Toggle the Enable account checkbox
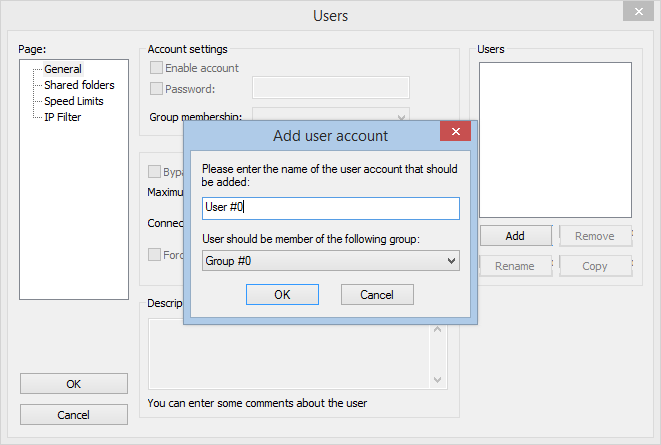Screen dimensions: 661x445 point(156,68)
